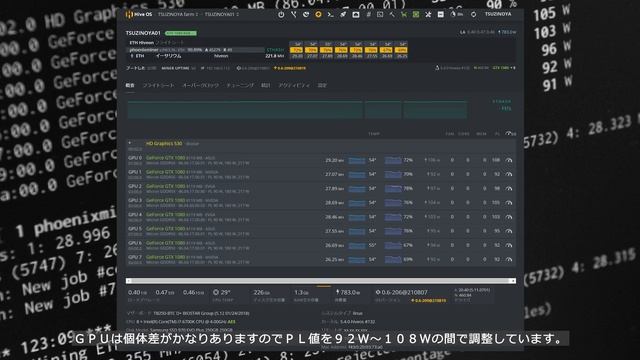Click the left arrow of the horizontal scrollbar

pyautogui.click(x=129, y=281)
